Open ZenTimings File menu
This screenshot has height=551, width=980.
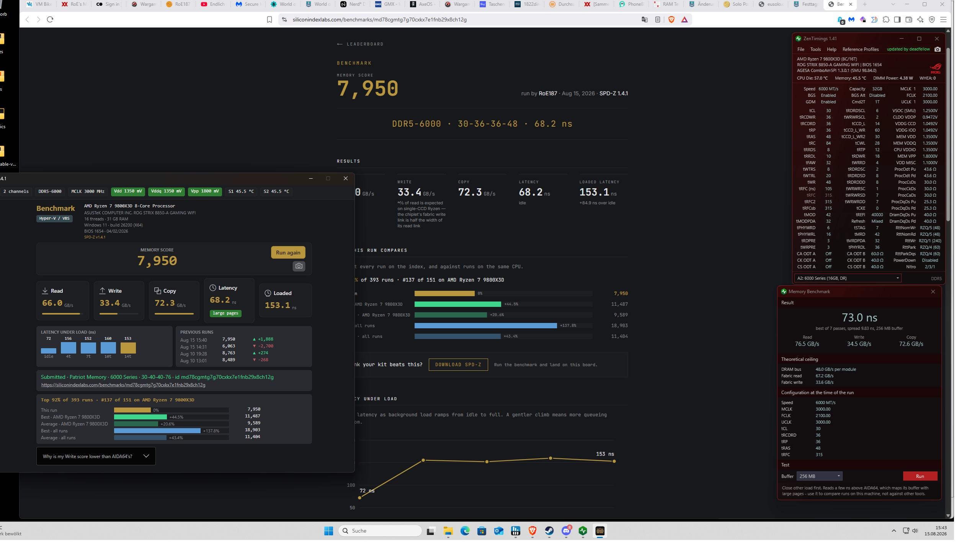800,49
